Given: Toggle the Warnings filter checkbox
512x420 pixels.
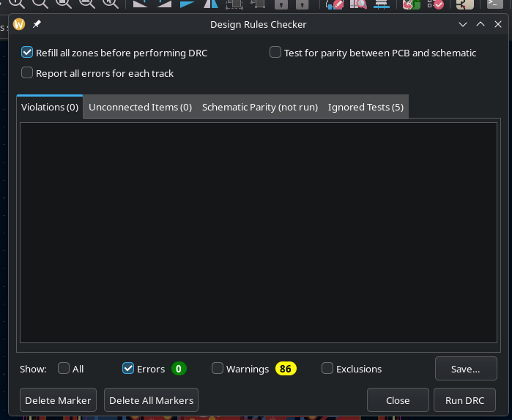Looking at the screenshot, I should 218,369.
